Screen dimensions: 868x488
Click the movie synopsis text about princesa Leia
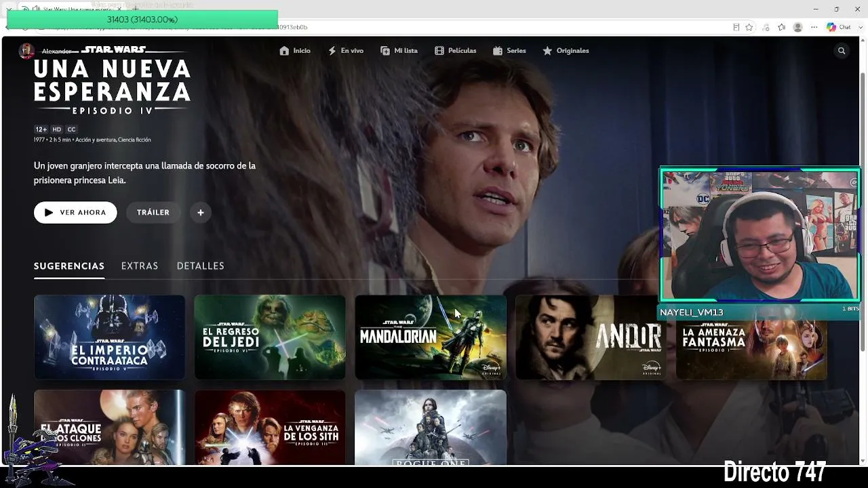point(145,173)
